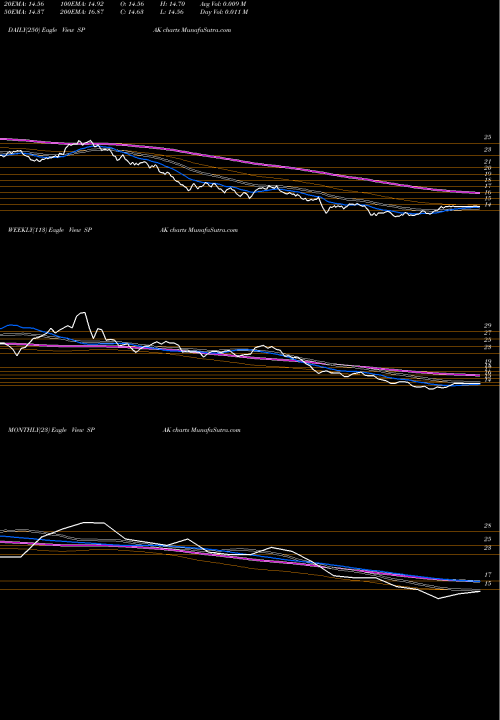
Task: Click the 25 axis label on daily chart
Action: click(488, 137)
